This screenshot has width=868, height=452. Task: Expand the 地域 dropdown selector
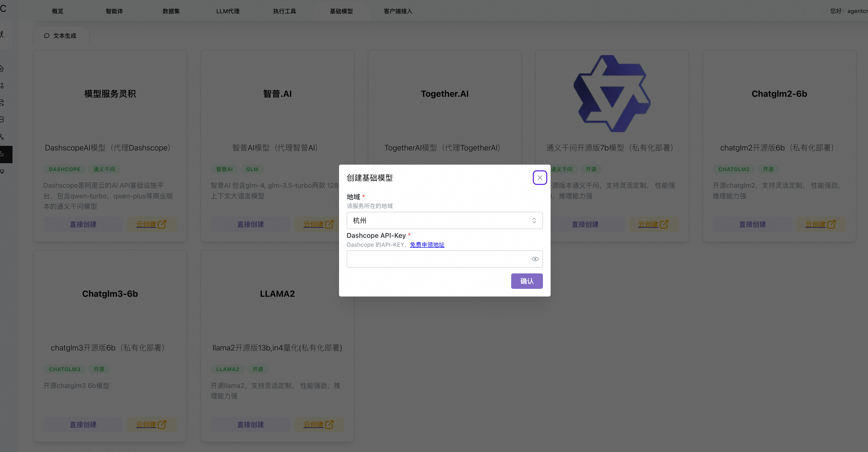pyautogui.click(x=445, y=220)
